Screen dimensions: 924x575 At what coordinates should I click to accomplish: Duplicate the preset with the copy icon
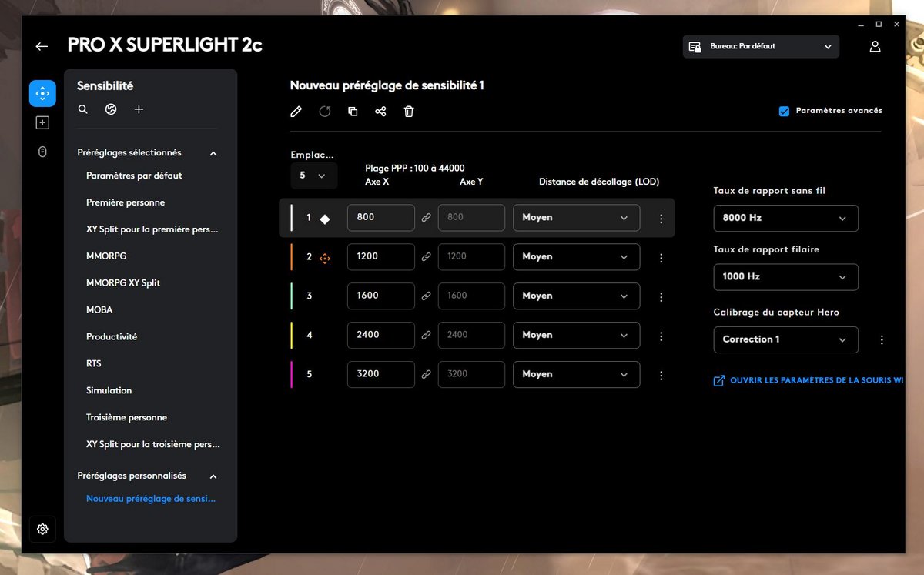353,112
